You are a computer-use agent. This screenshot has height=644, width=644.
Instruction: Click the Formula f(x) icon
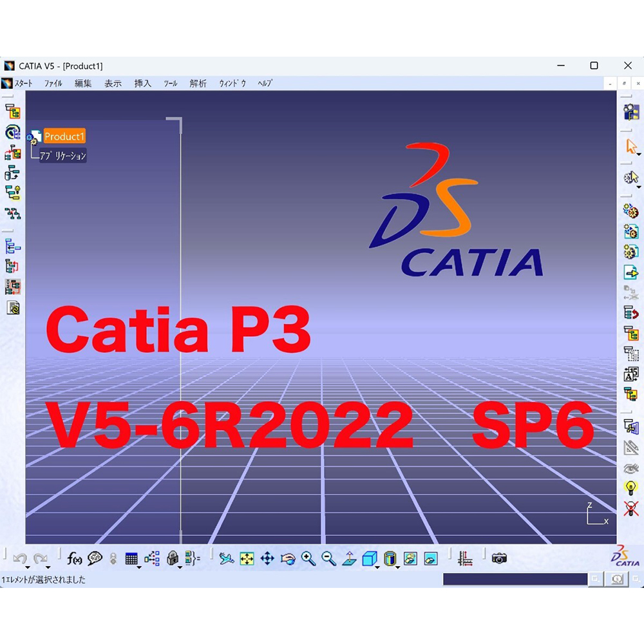[75, 558]
